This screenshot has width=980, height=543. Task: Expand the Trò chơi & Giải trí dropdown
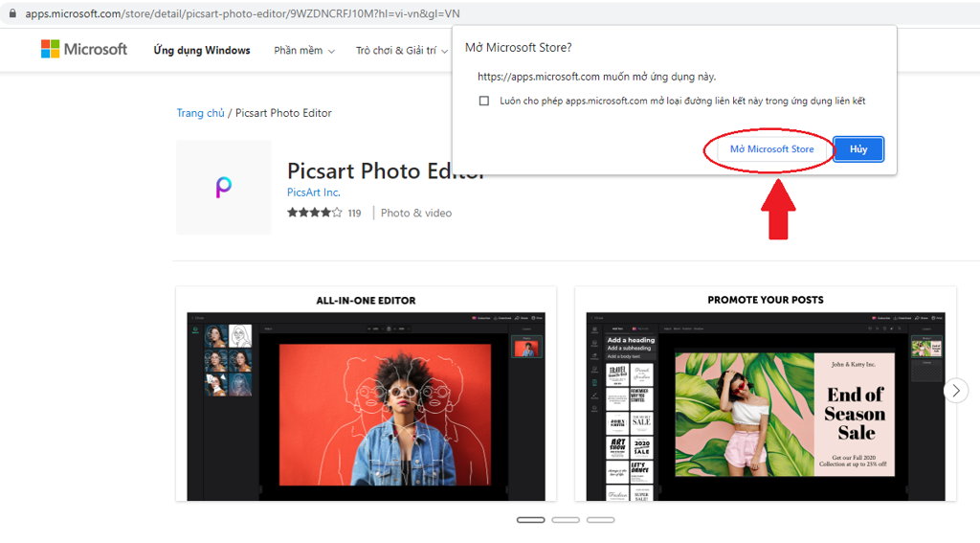(x=402, y=51)
